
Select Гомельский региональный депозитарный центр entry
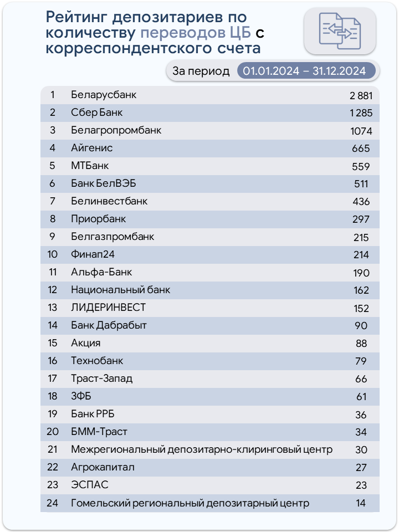point(190,503)
